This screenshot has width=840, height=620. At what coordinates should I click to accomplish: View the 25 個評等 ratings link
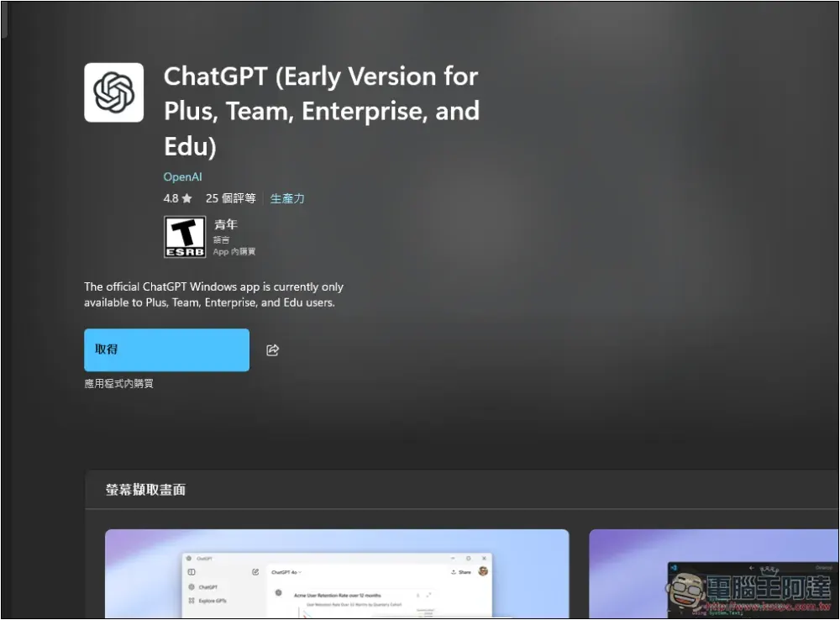[x=230, y=198]
